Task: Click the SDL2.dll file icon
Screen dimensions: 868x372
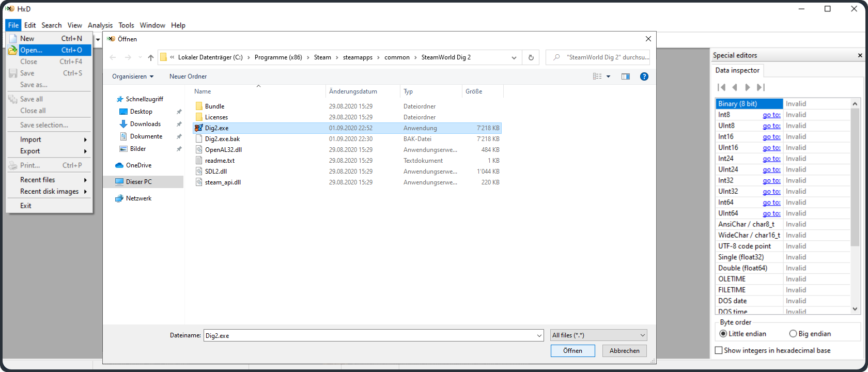Action: 199,172
